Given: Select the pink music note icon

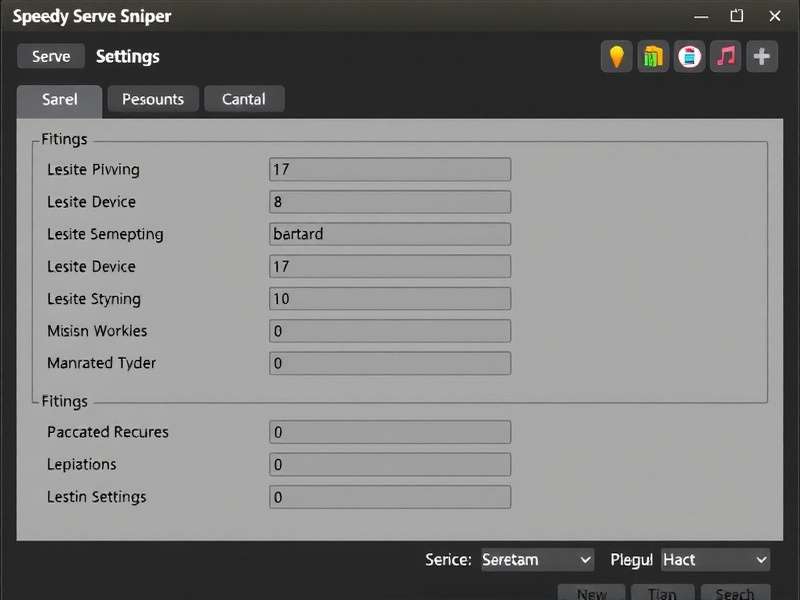Looking at the screenshot, I should [x=725, y=57].
